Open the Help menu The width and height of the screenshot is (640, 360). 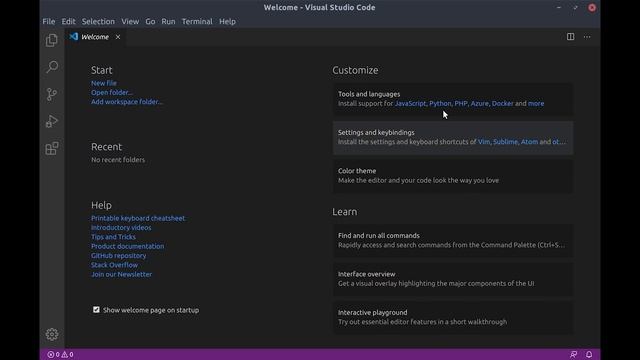point(227,21)
